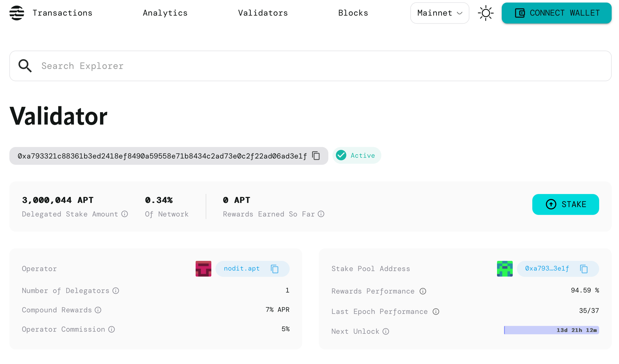
Task: Click info icon beside Rewards Earned So Far
Action: coord(321,214)
